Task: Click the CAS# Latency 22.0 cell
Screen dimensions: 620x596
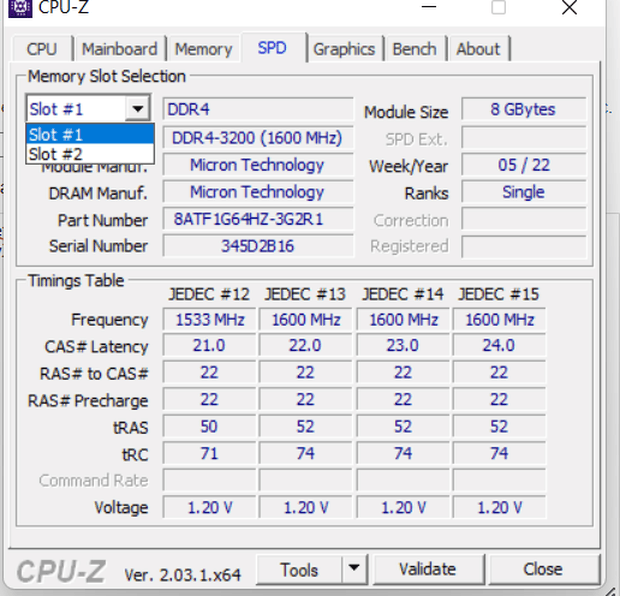Action: (x=305, y=346)
